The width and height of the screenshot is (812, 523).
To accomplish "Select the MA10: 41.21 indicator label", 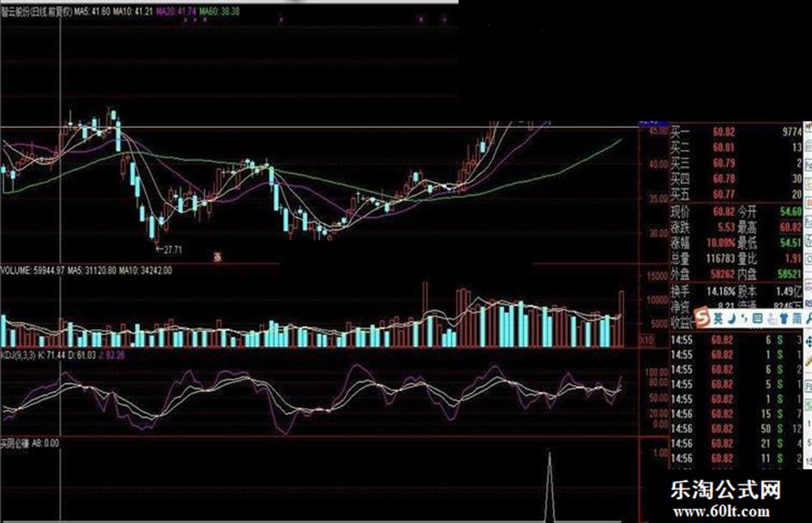I will tap(132, 11).
